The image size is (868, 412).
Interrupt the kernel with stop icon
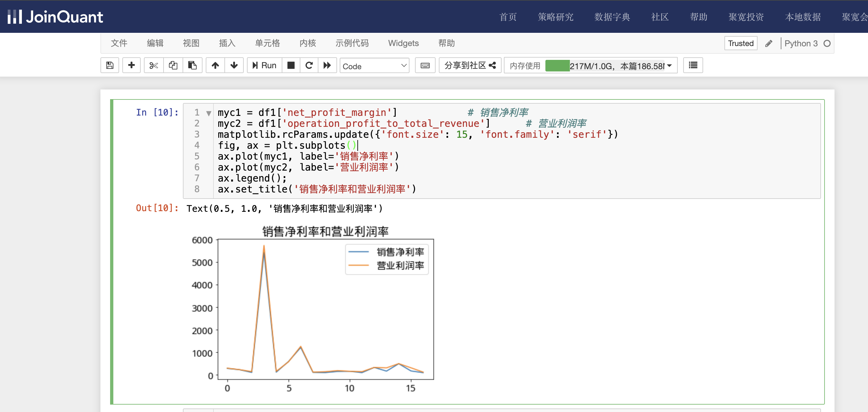tap(291, 65)
